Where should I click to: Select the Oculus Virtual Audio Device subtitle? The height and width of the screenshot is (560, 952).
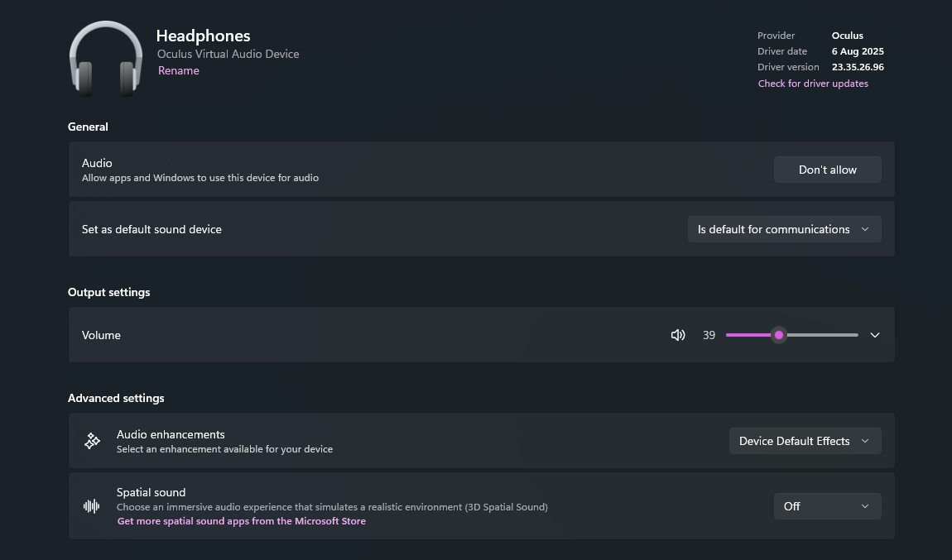point(228,54)
